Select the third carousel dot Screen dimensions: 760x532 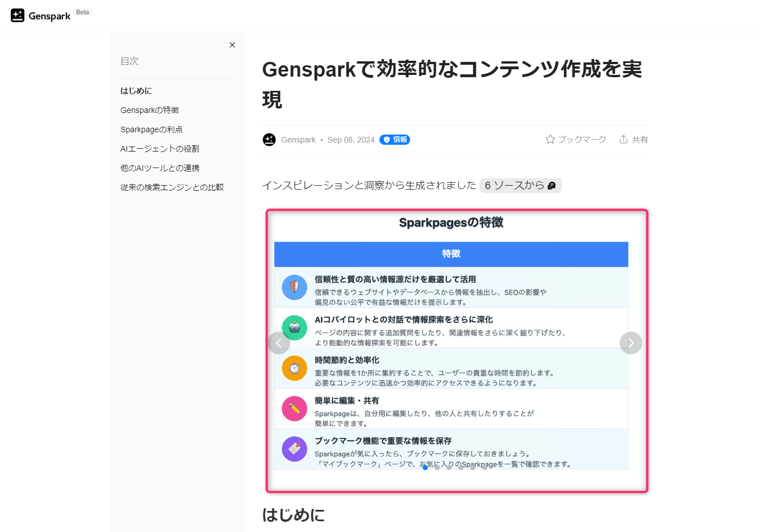[449, 467]
